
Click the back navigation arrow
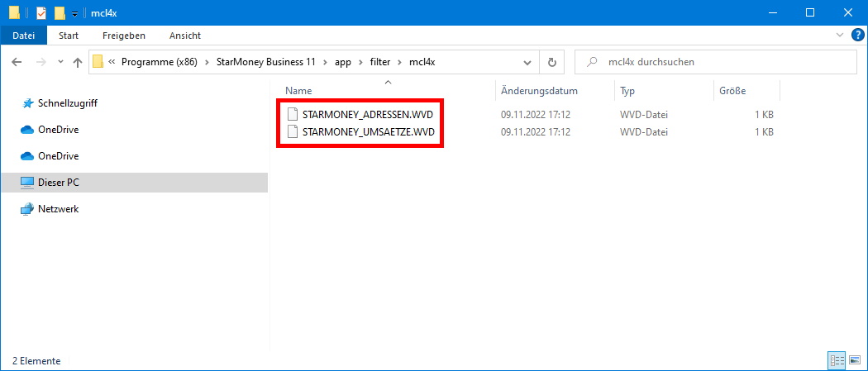(x=17, y=63)
